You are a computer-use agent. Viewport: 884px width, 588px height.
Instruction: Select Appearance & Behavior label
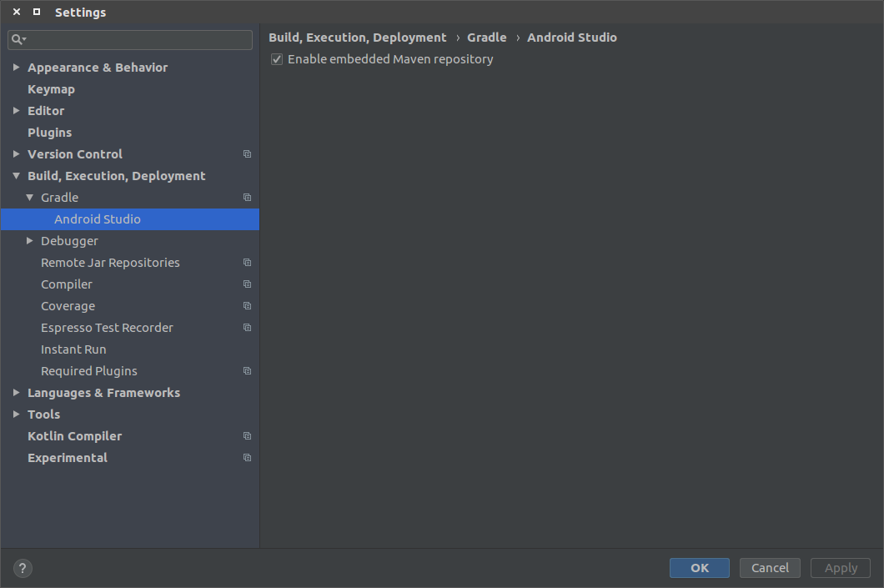point(98,68)
